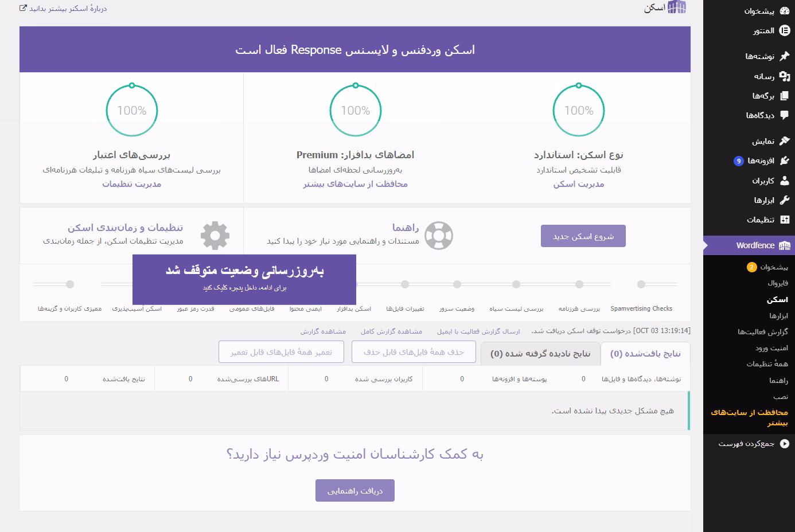Click حذف همهٔ فایل‌های قابل حذف button
The image size is (795, 532).
pyautogui.click(x=414, y=352)
